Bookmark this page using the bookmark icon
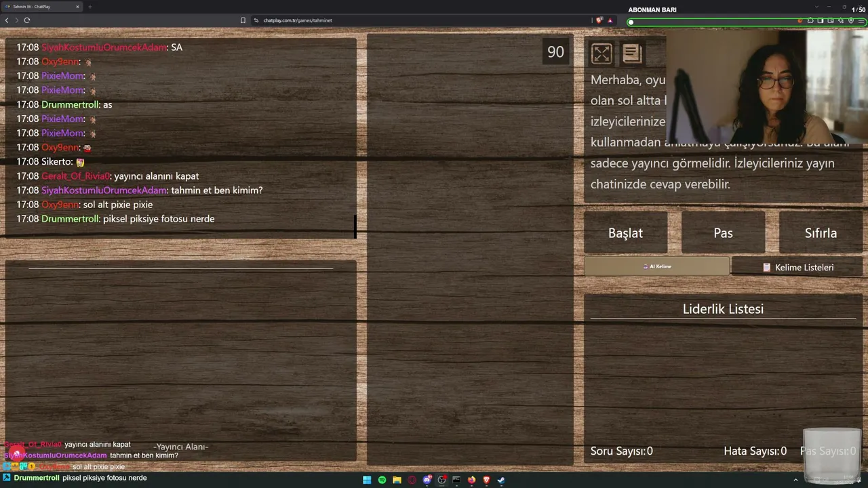Image resolution: width=868 pixels, height=488 pixels. coord(243,20)
